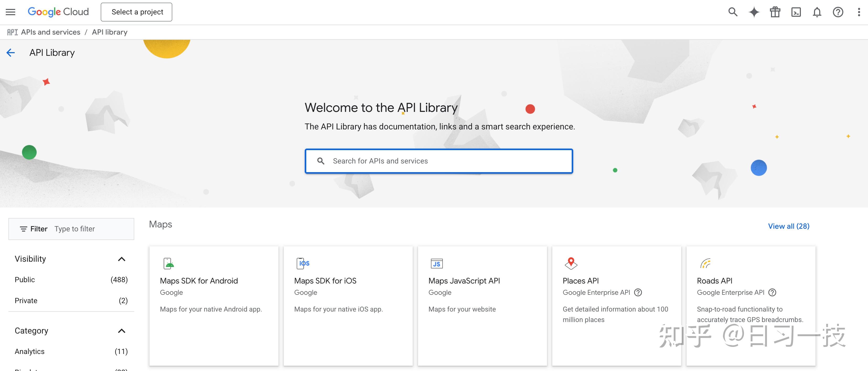
Task: Open the hamburger navigation menu
Action: click(x=10, y=12)
